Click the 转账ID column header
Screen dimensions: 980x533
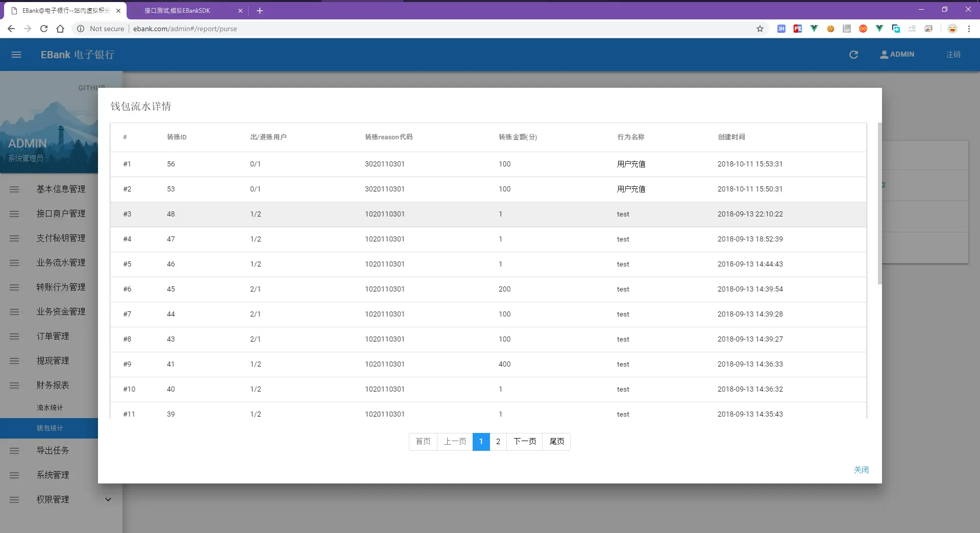pos(177,137)
